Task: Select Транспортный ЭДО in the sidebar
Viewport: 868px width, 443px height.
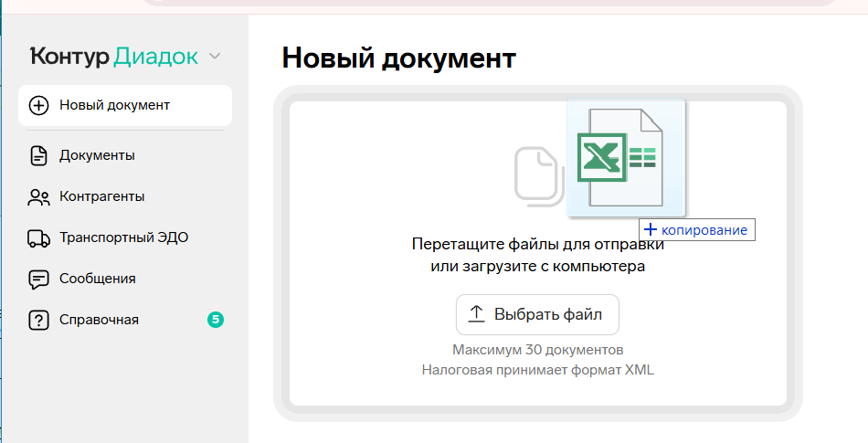Action: pyautogui.click(x=125, y=237)
